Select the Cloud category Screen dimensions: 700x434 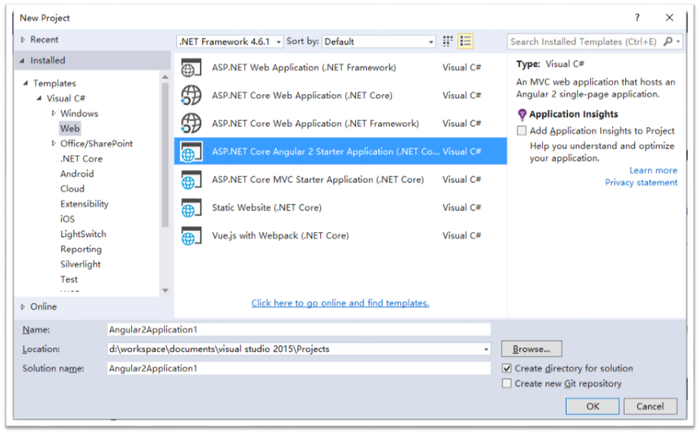coord(72,189)
